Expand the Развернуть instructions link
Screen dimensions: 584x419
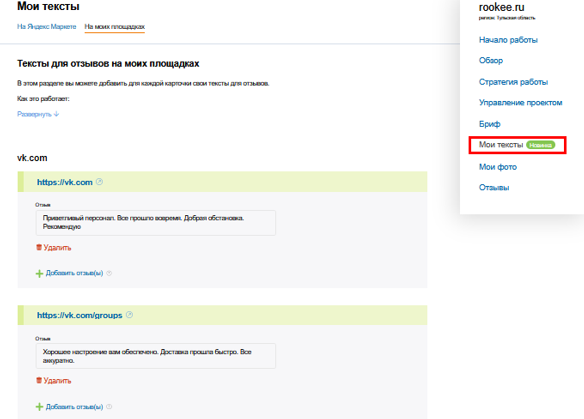coord(38,114)
